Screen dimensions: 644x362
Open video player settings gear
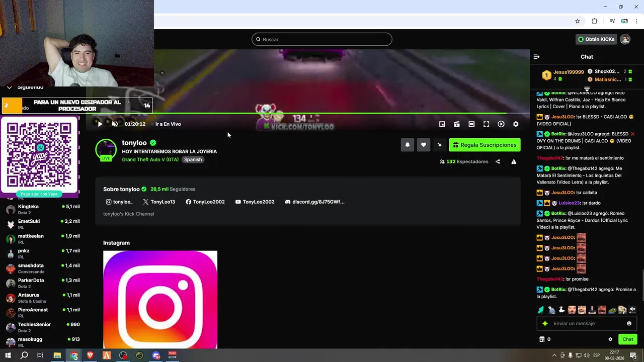click(x=516, y=124)
